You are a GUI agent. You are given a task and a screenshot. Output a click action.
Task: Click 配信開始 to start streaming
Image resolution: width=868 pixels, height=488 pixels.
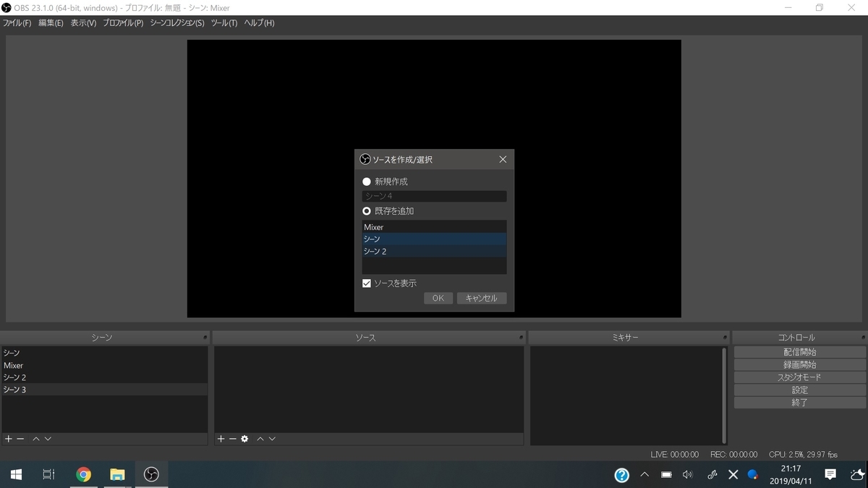[799, 352]
